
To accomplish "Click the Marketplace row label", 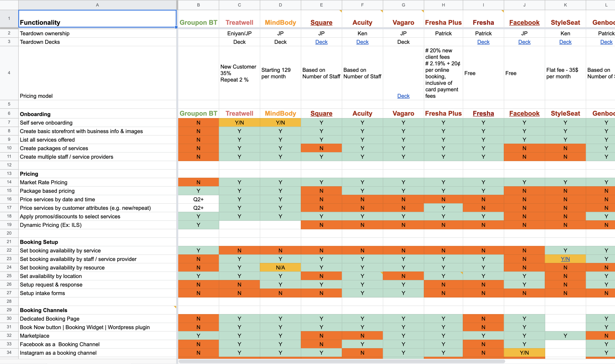I will coord(34,336).
